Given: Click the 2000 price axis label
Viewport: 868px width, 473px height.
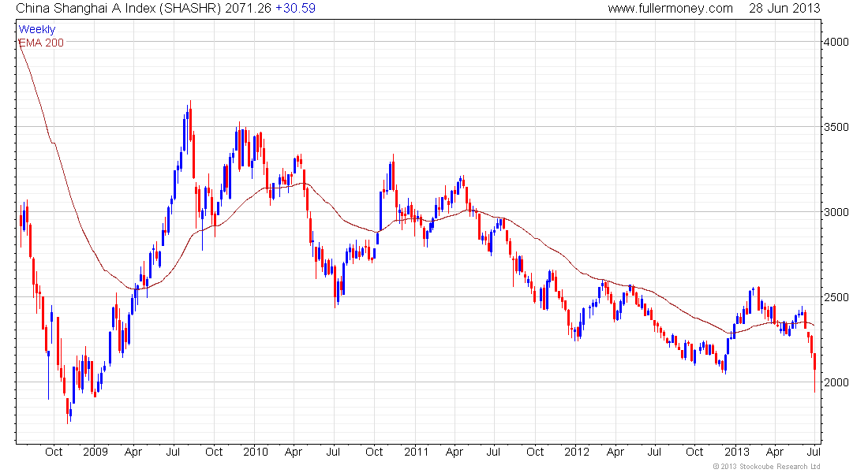Looking at the screenshot, I should point(836,383).
